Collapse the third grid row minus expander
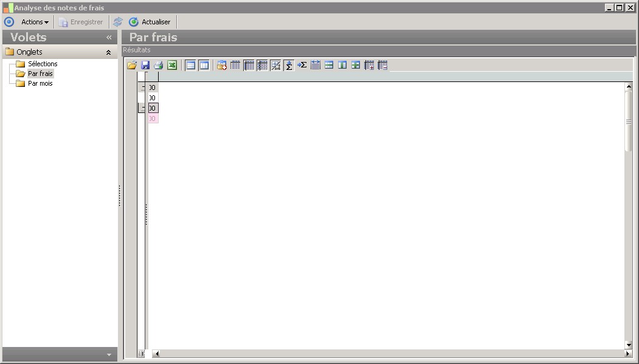Image resolution: width=639 pixels, height=364 pixels. click(143, 108)
